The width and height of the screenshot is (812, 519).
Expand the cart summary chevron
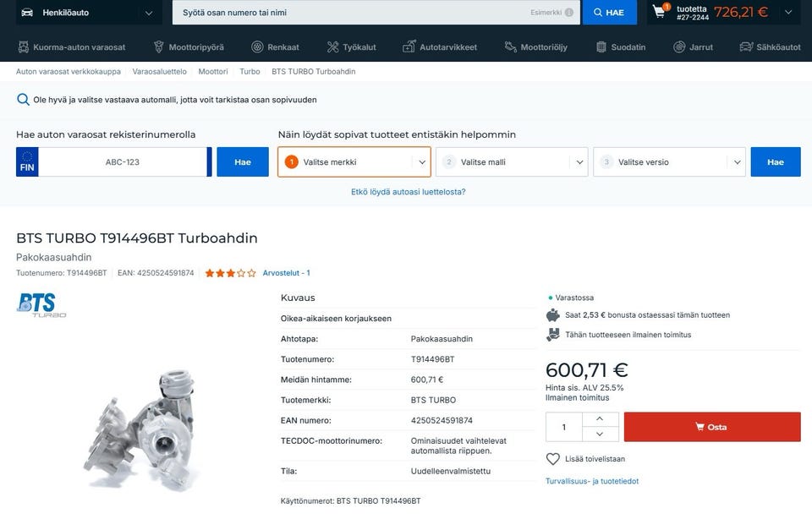coord(788,12)
